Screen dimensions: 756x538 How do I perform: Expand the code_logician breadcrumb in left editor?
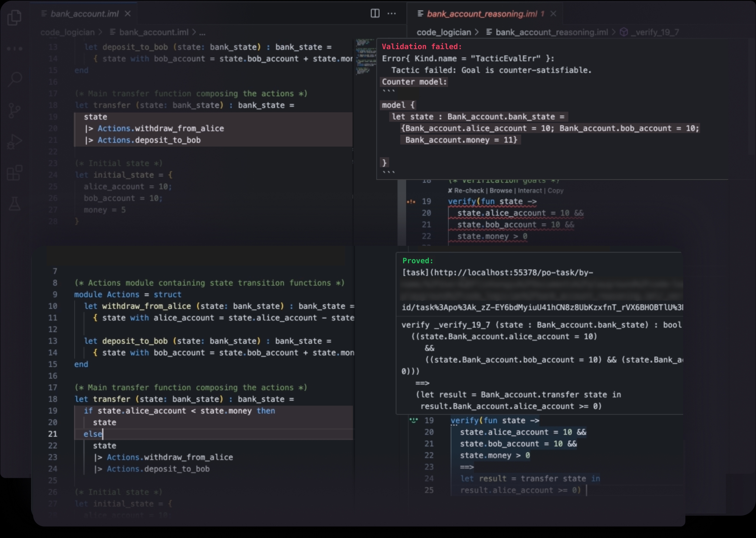67,32
